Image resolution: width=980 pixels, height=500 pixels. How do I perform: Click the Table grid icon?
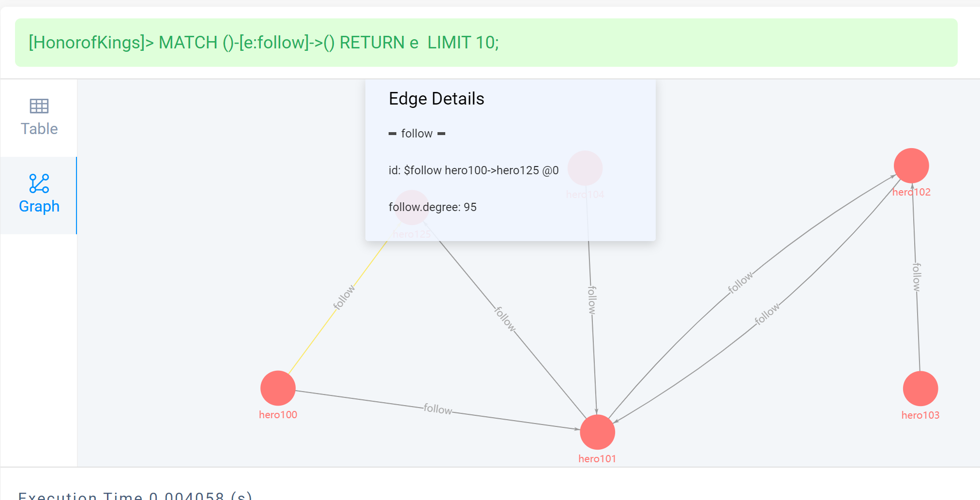(x=39, y=106)
